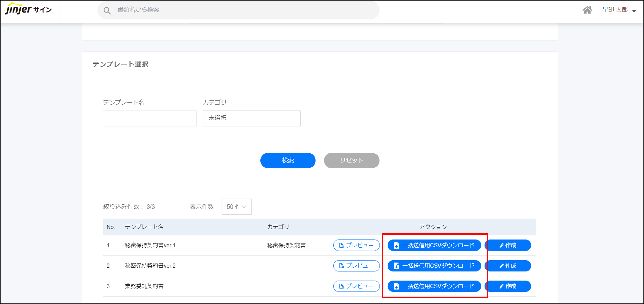Viewport: 644px width, 304px height.
Task: Open the カテゴリ 未選択 dropdown
Action: tap(251, 118)
